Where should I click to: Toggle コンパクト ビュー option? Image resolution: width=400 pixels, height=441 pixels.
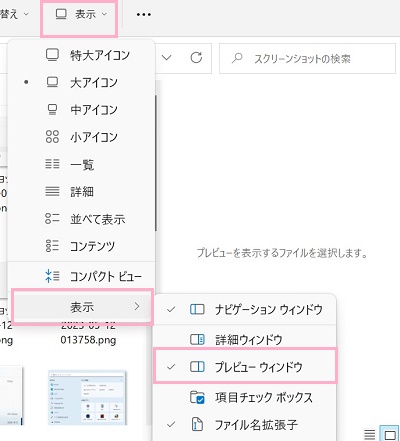click(82, 276)
